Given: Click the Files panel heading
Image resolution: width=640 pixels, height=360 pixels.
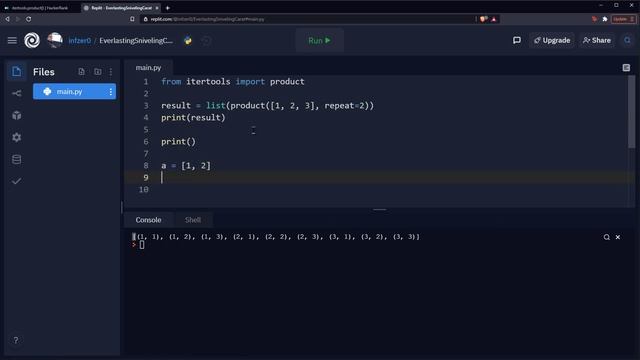Looking at the screenshot, I should 44,72.
